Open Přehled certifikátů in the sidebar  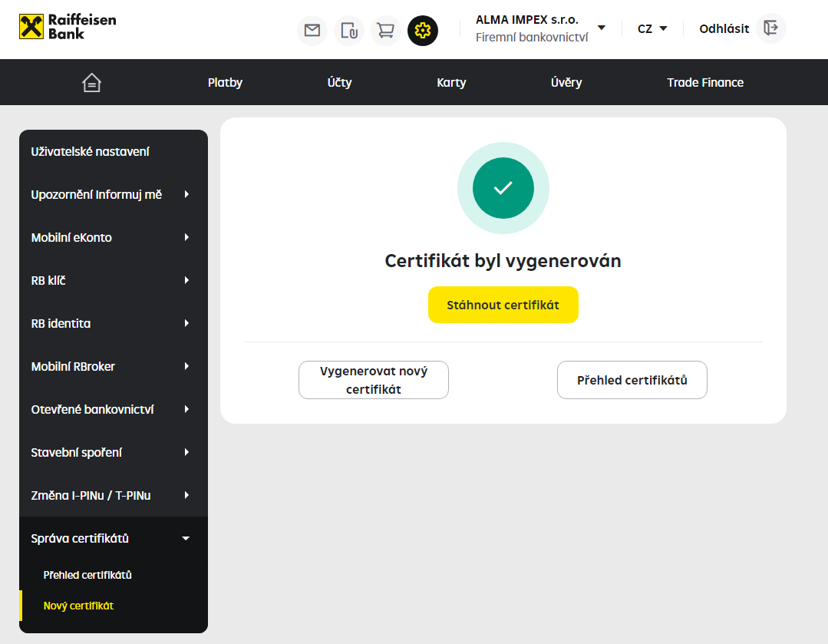pyautogui.click(x=87, y=575)
